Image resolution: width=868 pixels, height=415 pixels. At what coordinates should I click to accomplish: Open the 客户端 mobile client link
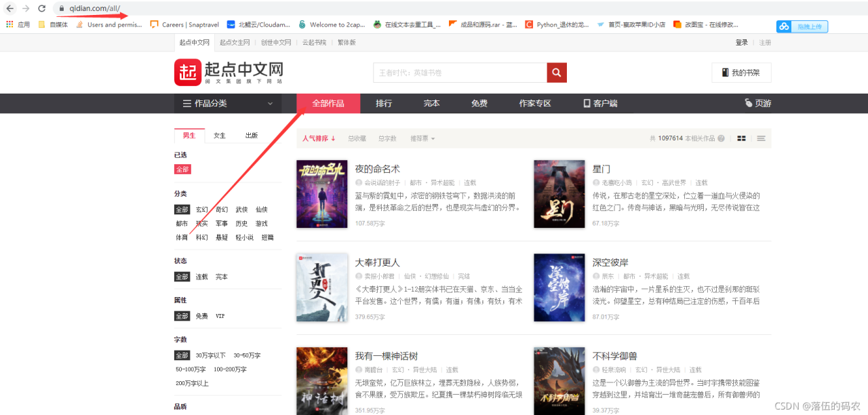[600, 104]
